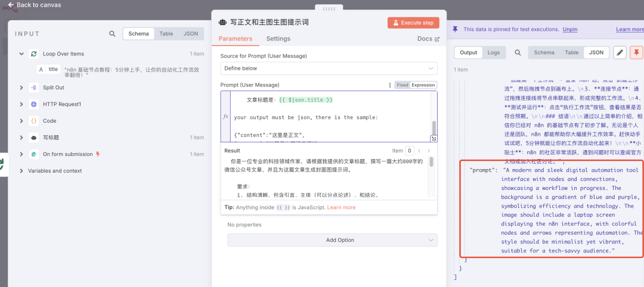Open the Docs external link icon
Screen dimensions: 644x287
pyautogui.click(x=437, y=39)
